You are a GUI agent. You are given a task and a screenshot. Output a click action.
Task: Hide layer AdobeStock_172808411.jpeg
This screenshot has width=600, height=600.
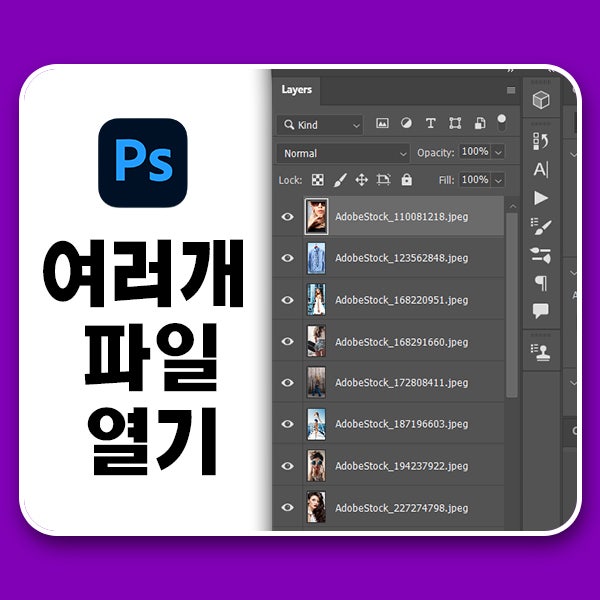(x=287, y=383)
